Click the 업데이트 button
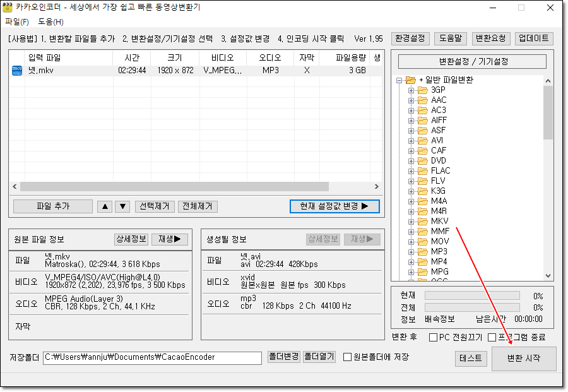Screen dimensions: 568x392 click(533, 39)
